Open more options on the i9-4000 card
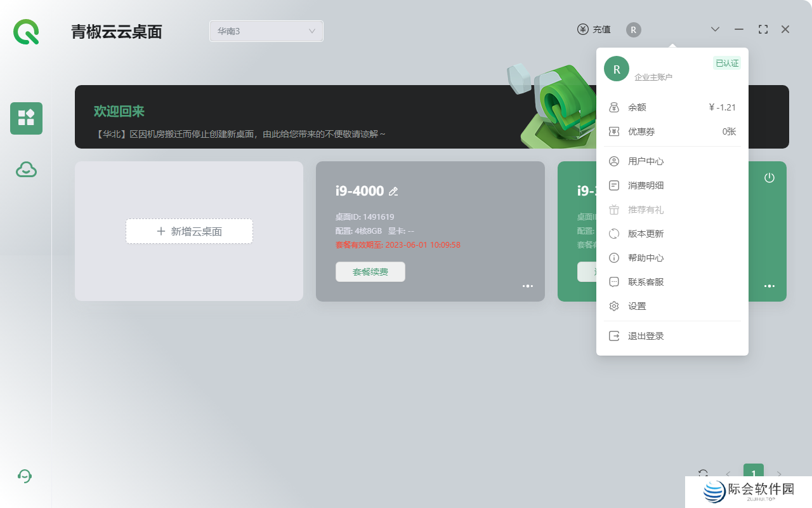This screenshot has width=812, height=508. click(527, 286)
